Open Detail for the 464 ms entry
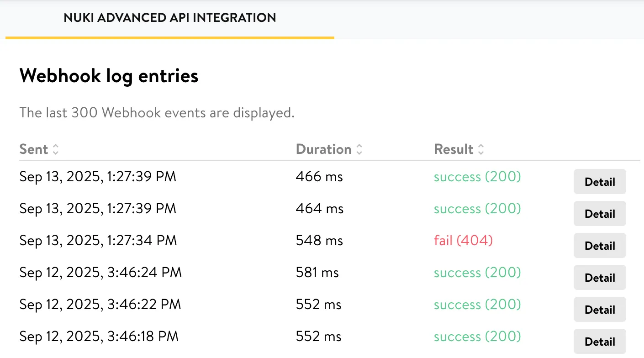 [600, 214]
